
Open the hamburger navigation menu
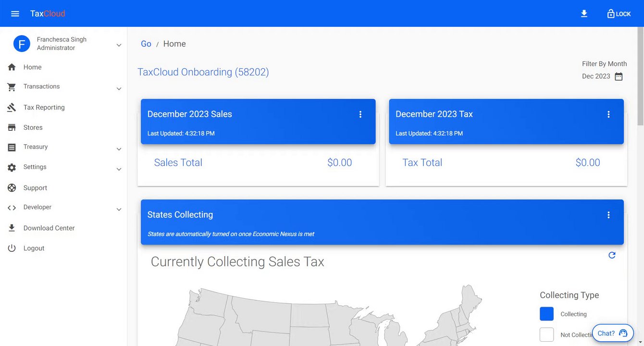coord(15,13)
